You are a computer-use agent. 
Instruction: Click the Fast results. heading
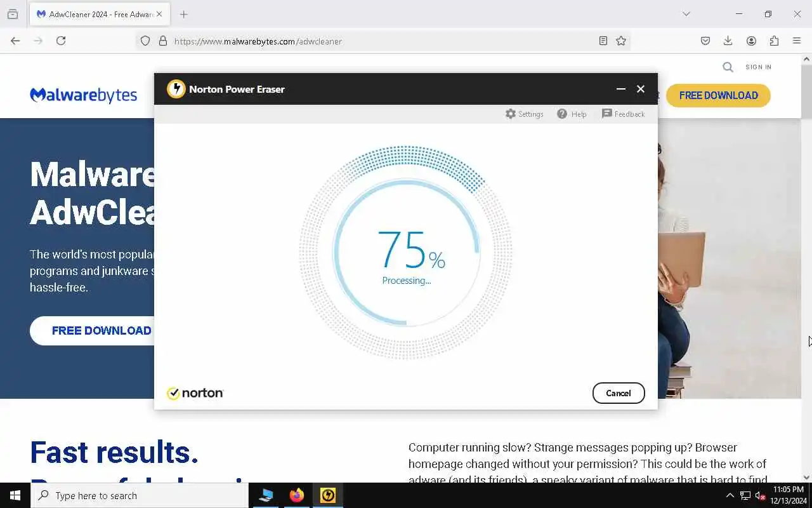point(114,452)
